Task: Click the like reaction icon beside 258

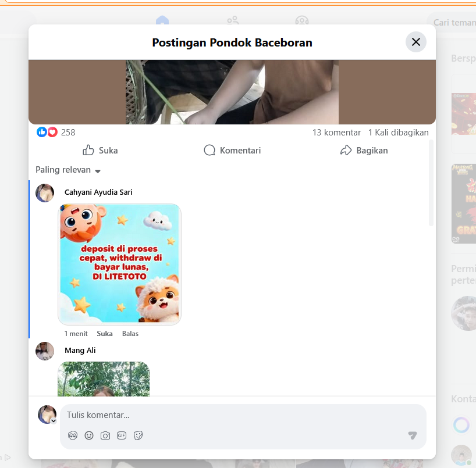Action: [x=41, y=132]
